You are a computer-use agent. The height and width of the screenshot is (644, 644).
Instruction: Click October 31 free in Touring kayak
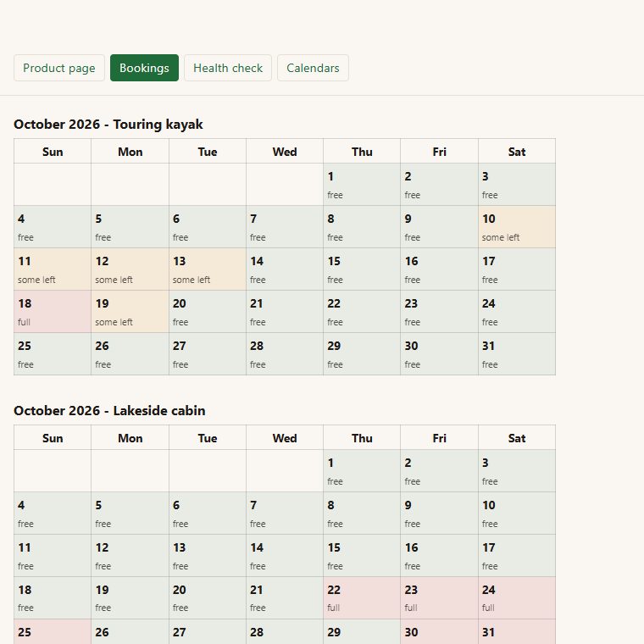pyautogui.click(x=517, y=354)
